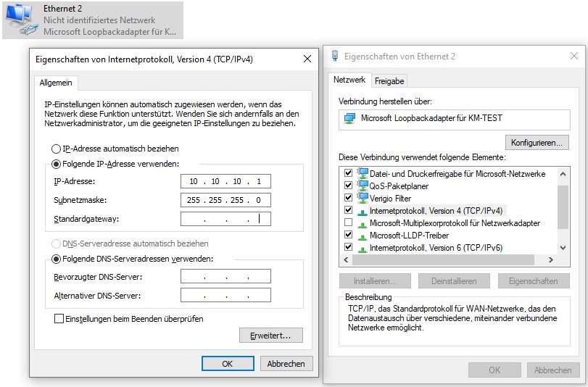588x387 pixels.
Task: Click the list scroll up arrow
Action: (563, 174)
